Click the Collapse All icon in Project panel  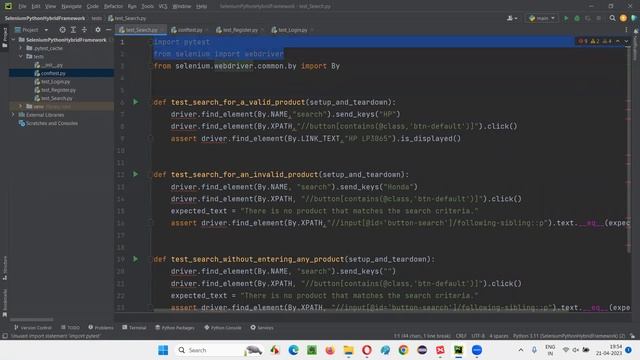tap(84, 30)
